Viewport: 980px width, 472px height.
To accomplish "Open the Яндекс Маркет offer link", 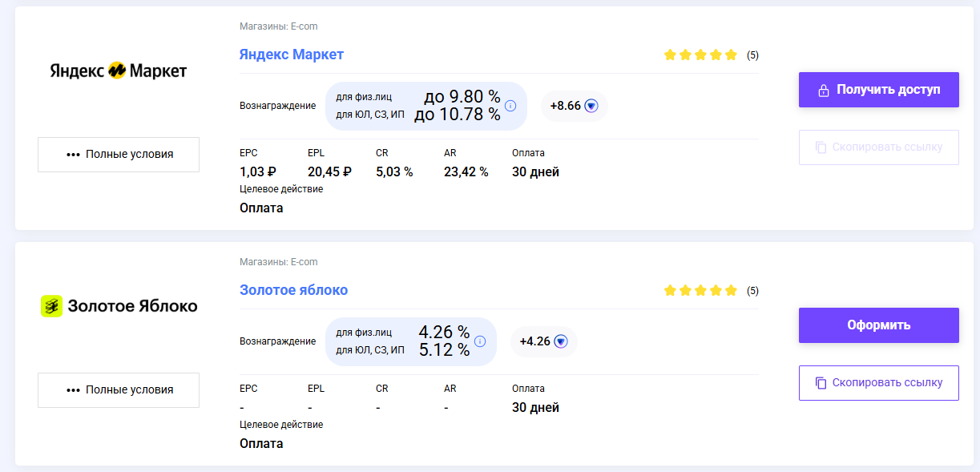I will (292, 54).
